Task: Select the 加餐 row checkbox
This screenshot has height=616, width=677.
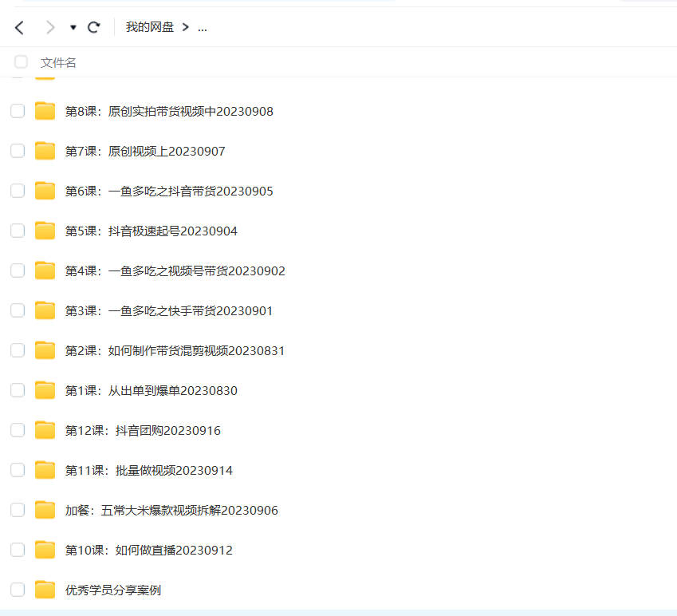Action: (18, 510)
